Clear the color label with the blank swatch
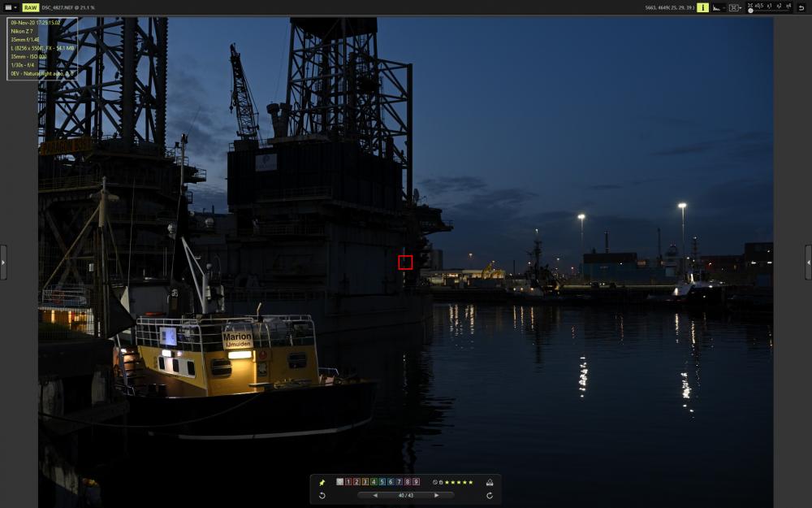Image resolution: width=812 pixels, height=508 pixels. click(339, 481)
